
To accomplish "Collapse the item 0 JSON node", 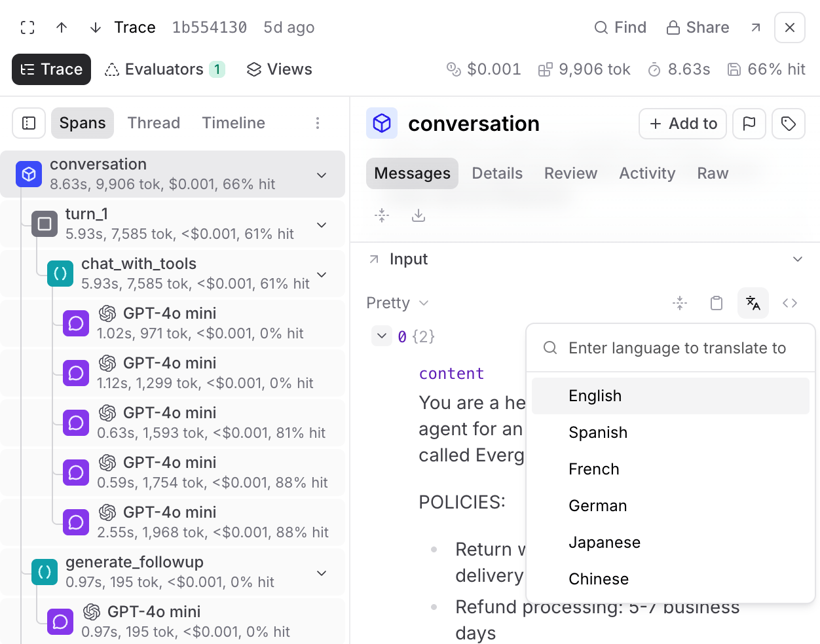I will (x=382, y=336).
